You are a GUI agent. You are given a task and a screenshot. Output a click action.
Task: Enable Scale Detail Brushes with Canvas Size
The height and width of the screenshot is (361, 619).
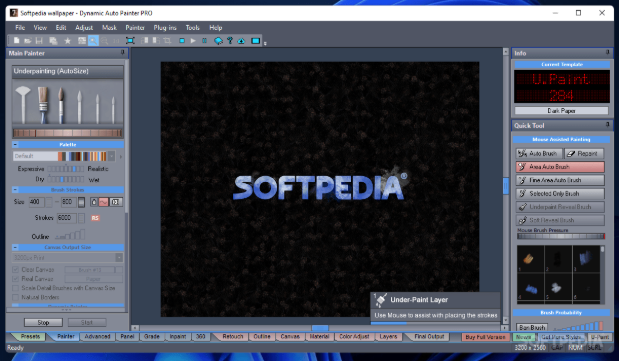[x=15, y=288]
